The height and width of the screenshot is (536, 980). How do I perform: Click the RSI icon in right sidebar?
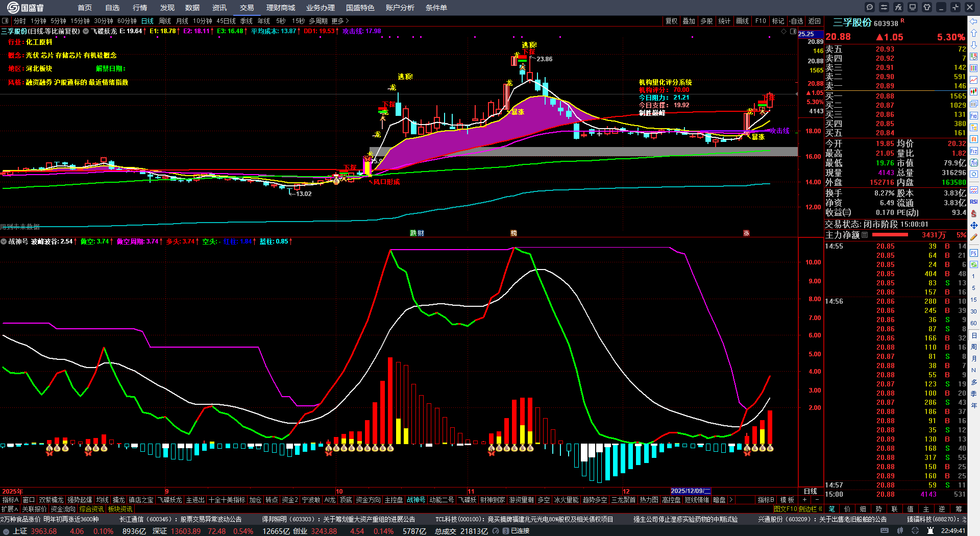974,202
